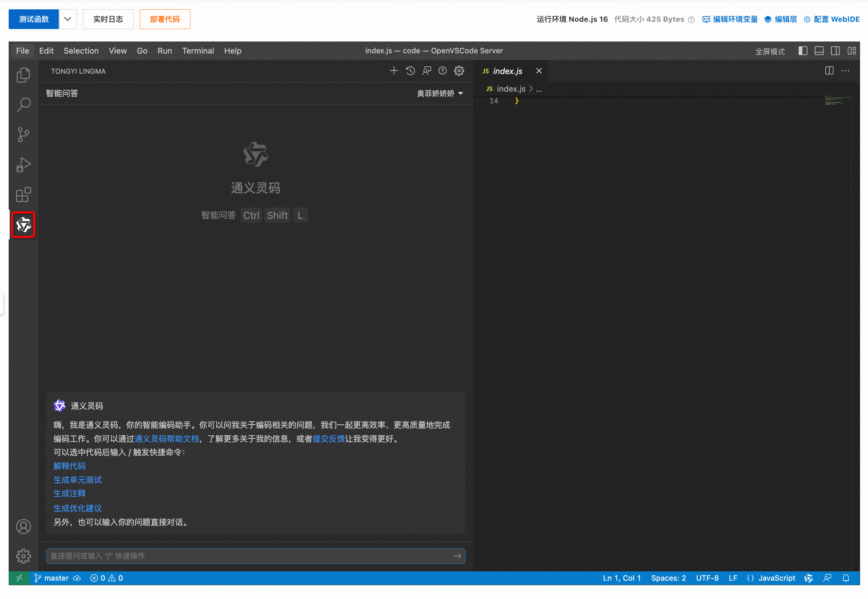Screen dimensions: 868x599
Task: Click Ln 1, Col 1 in status bar
Action: (x=622, y=578)
